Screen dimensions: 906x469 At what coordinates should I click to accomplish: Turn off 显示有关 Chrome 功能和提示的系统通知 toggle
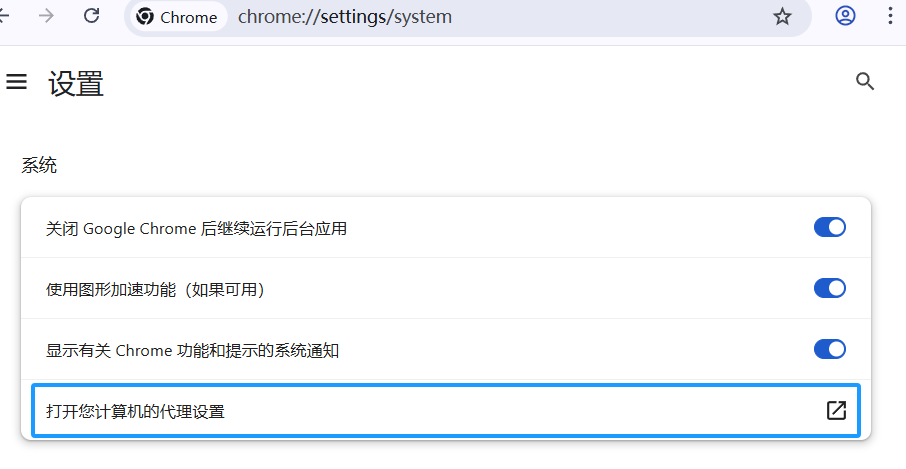(830, 349)
